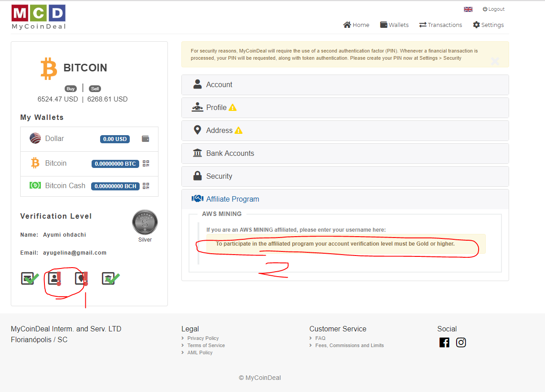Expand the Profile section
The width and height of the screenshot is (545, 392).
[x=345, y=108]
